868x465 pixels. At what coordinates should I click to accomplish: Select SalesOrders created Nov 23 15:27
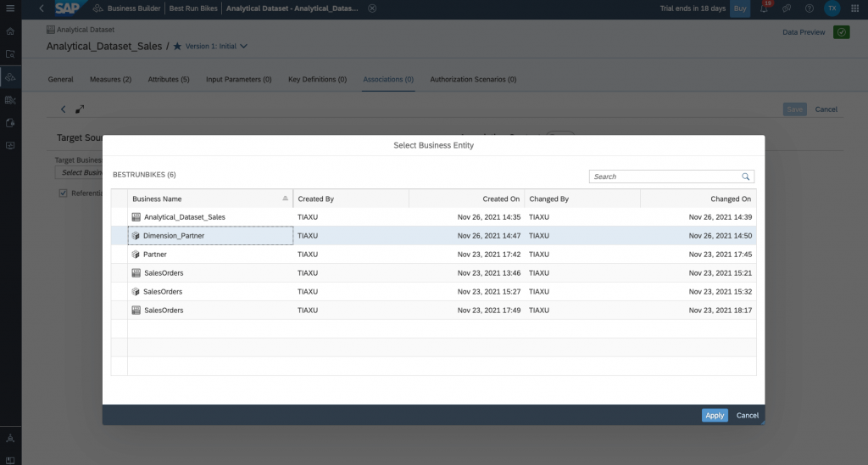pyautogui.click(x=433, y=292)
